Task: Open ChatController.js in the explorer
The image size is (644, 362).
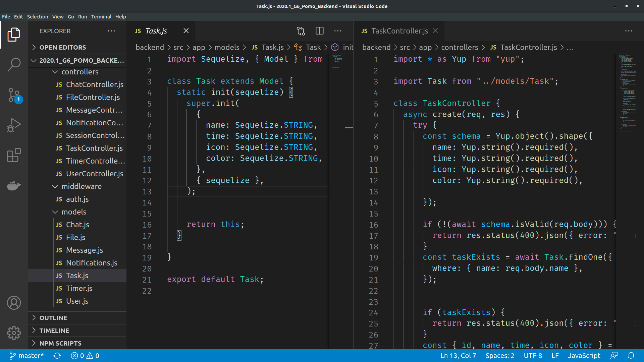Action: click(77, 84)
